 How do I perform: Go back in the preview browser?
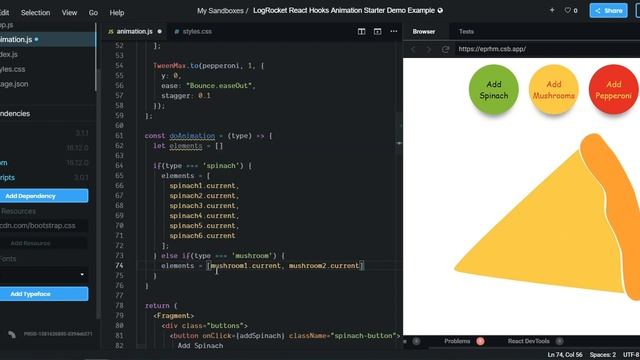(x=413, y=49)
